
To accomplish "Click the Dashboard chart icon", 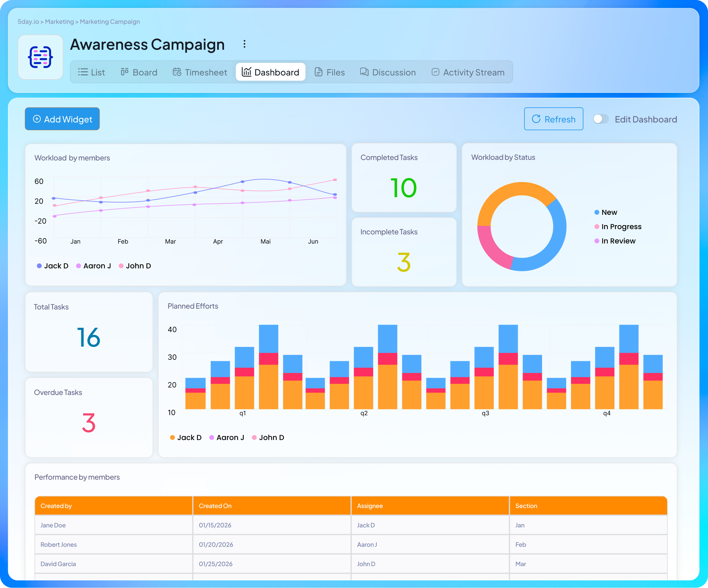I will point(247,72).
